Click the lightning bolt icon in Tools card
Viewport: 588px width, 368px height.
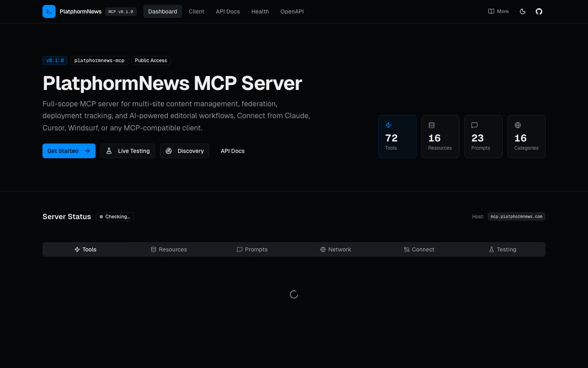click(388, 125)
